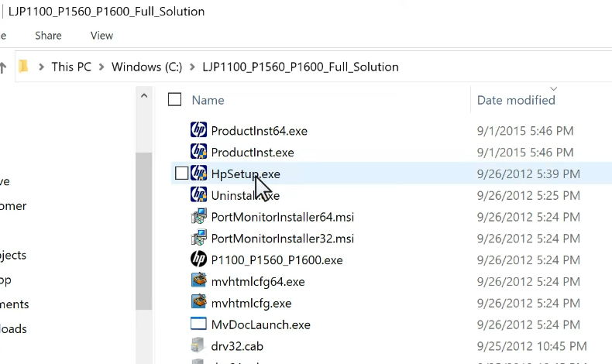Screen dimensions: 612x364
Task: Select the MvDocLaunch.exe file name
Action: click(261, 325)
